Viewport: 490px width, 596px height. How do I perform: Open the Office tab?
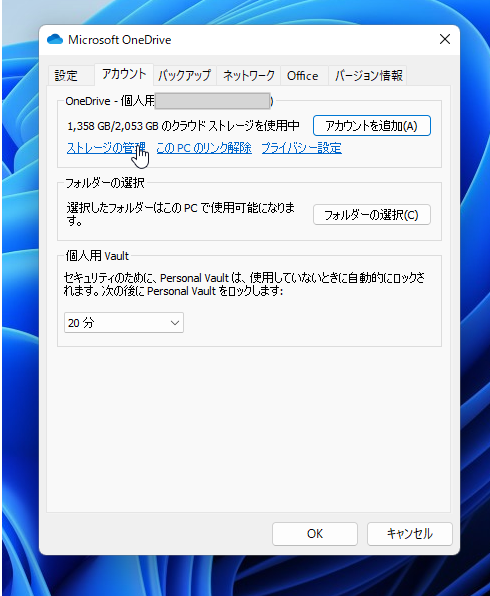[x=303, y=75]
